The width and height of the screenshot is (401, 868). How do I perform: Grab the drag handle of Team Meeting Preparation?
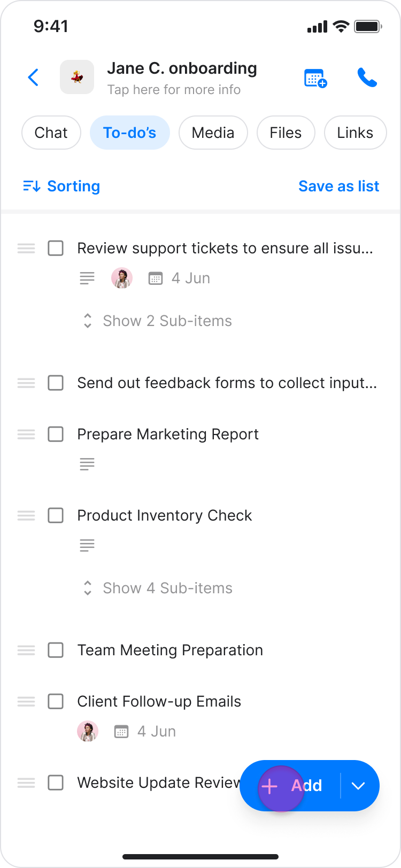click(x=26, y=650)
